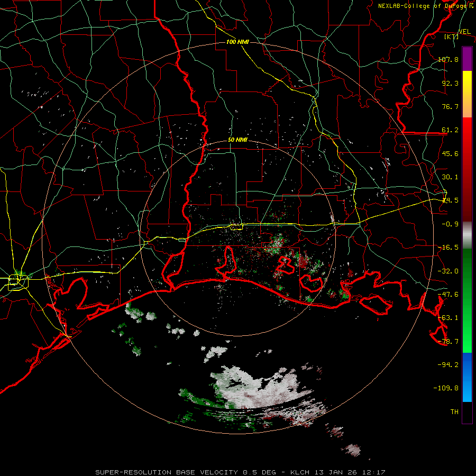
Task: Click the VEL legend title
Action: tap(464, 31)
